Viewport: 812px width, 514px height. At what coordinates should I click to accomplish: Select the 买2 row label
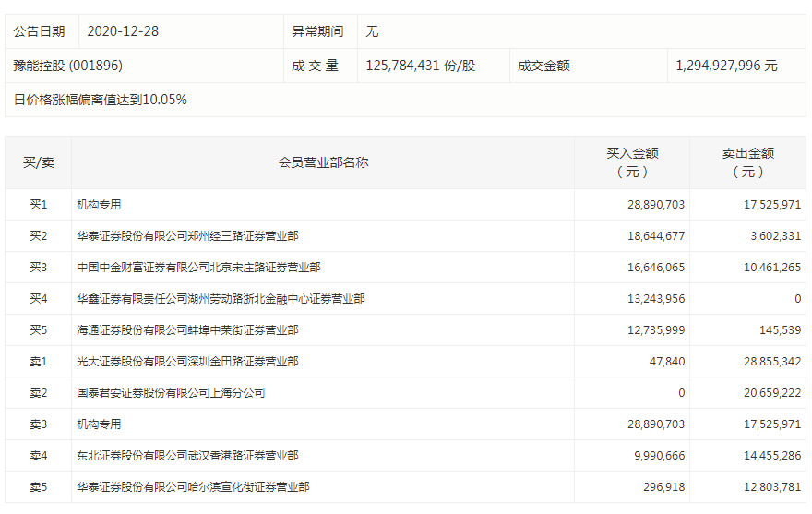click(x=39, y=236)
